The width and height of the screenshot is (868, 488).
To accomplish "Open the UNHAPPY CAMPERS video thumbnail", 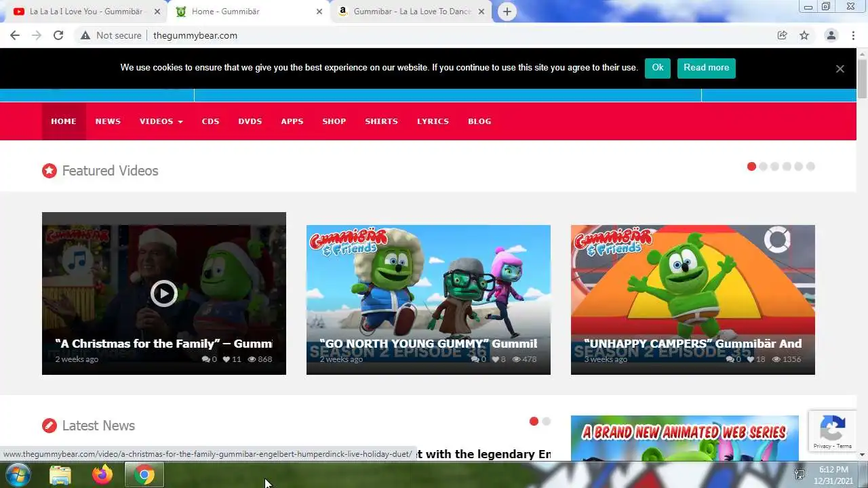I will 693,300.
